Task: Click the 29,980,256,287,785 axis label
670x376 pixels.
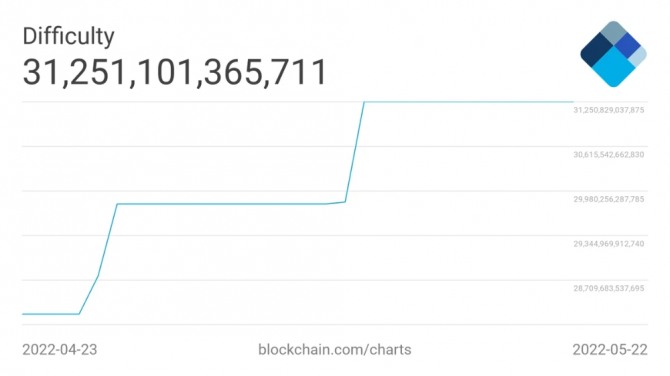Action: point(608,199)
